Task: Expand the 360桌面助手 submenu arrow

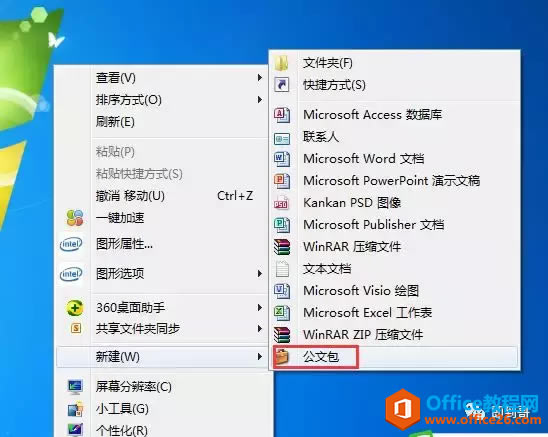Action: coord(260,308)
